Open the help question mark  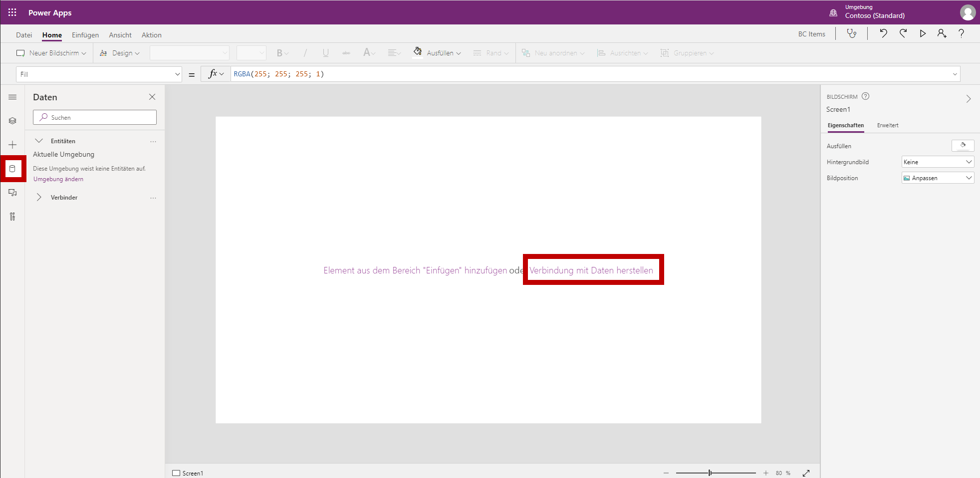[961, 33]
